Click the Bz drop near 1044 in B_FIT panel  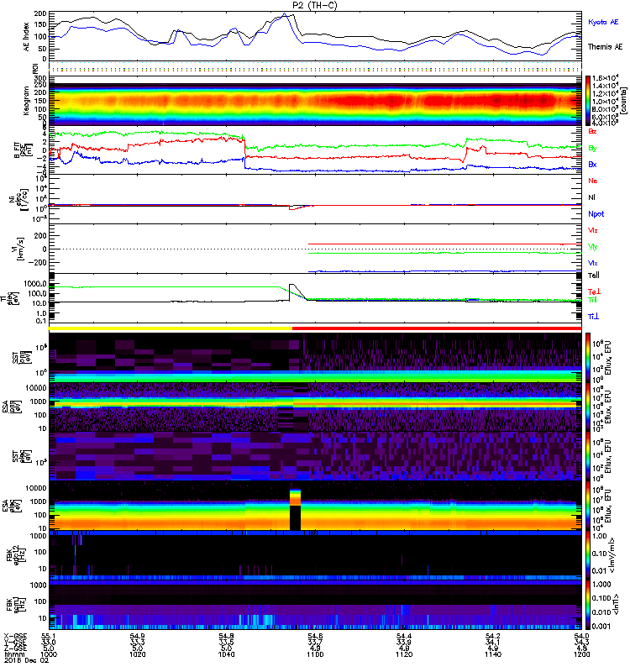pyautogui.click(x=244, y=148)
